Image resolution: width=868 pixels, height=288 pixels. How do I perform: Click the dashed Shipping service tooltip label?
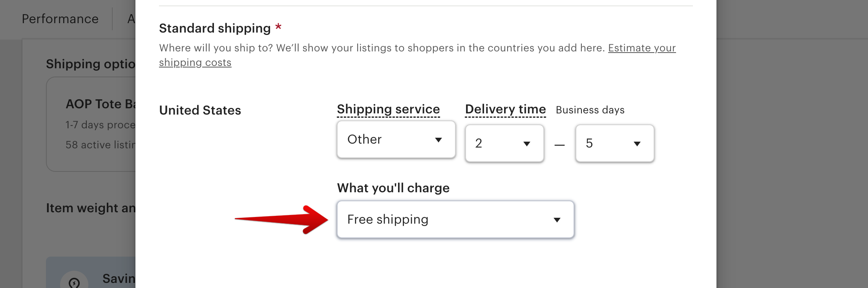coord(388,109)
